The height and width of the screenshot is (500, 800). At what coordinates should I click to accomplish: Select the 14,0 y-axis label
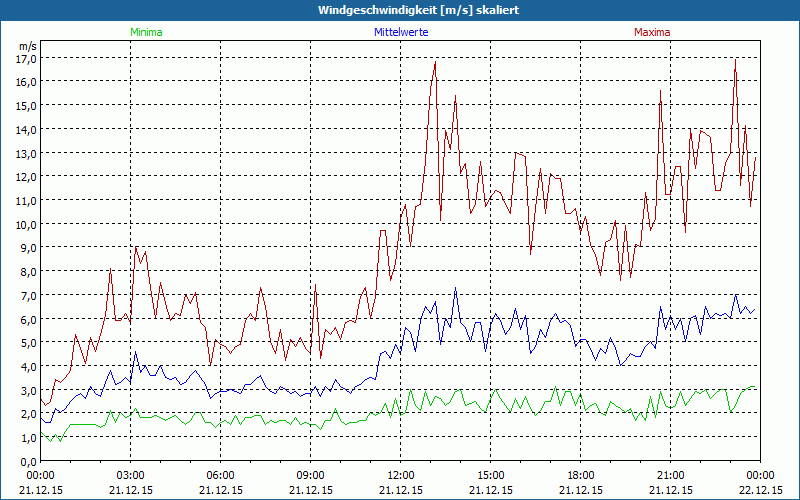pyautogui.click(x=26, y=129)
